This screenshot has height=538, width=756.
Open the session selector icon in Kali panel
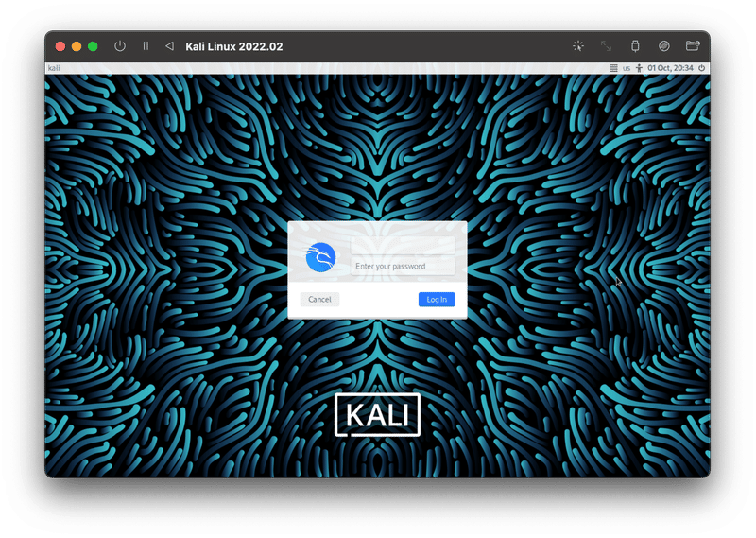[613, 68]
